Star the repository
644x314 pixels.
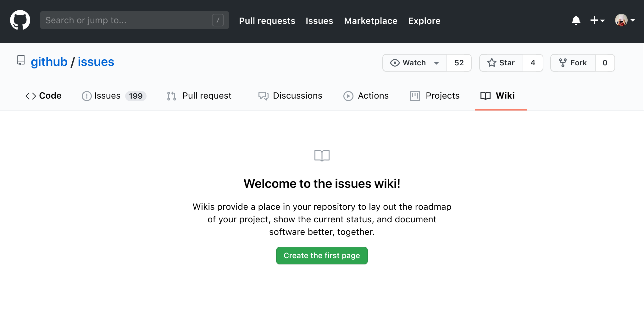tap(501, 63)
